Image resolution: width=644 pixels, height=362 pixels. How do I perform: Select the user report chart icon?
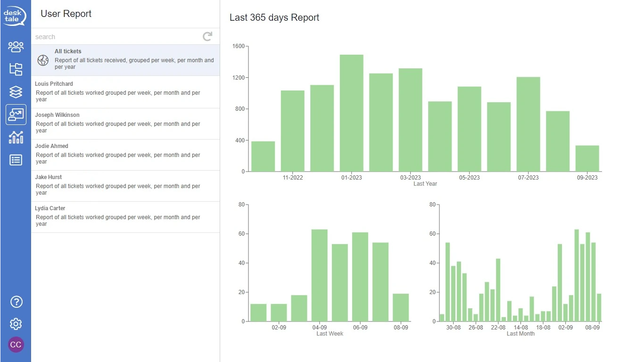click(16, 115)
